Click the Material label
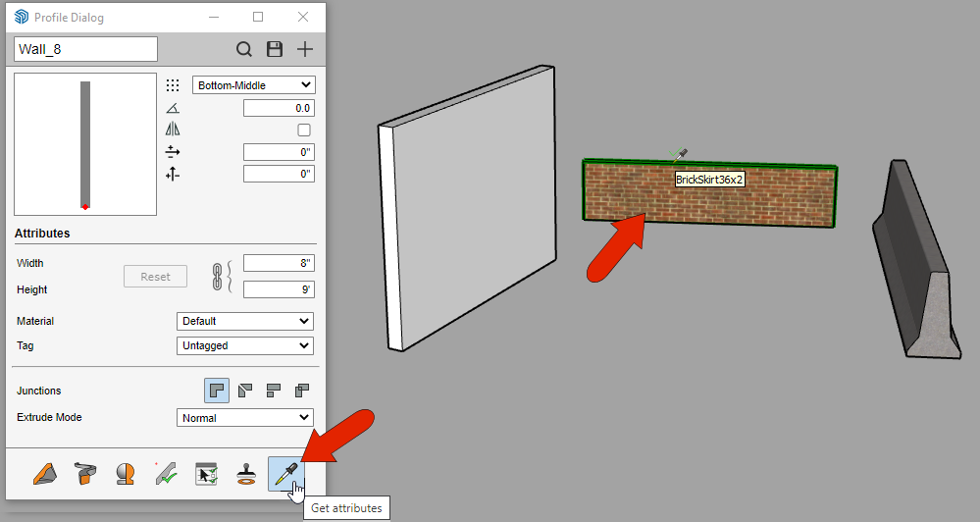 (x=35, y=321)
